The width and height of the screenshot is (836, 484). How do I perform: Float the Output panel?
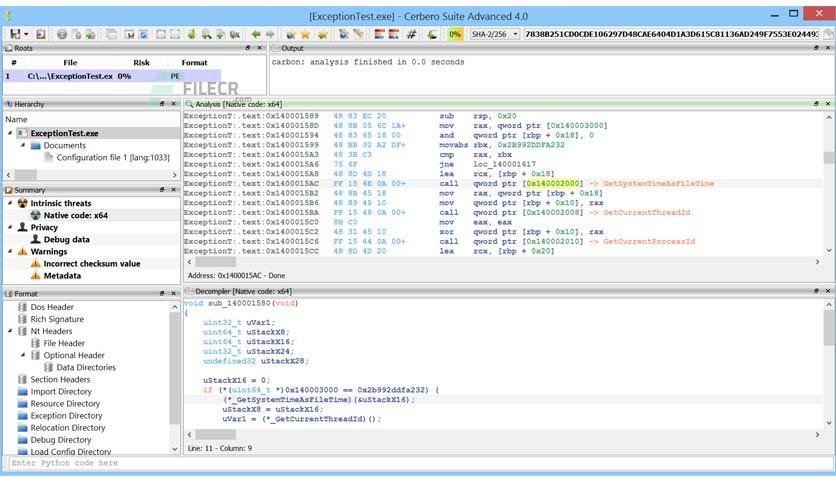click(816, 48)
